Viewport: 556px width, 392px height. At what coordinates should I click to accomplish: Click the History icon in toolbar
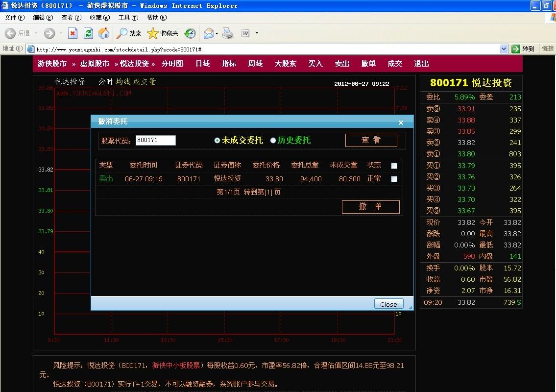click(190, 33)
